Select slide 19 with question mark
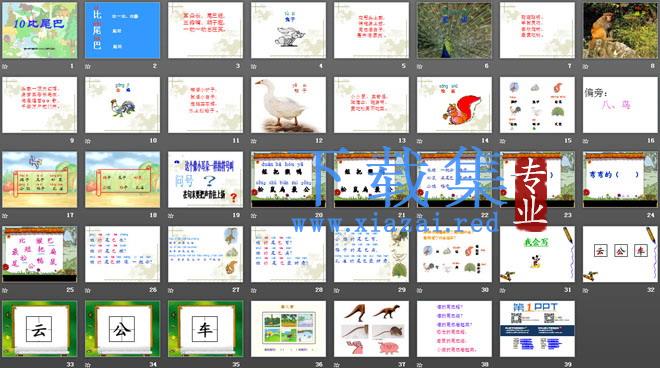Screen dimensions: 660x368 [x=205, y=179]
